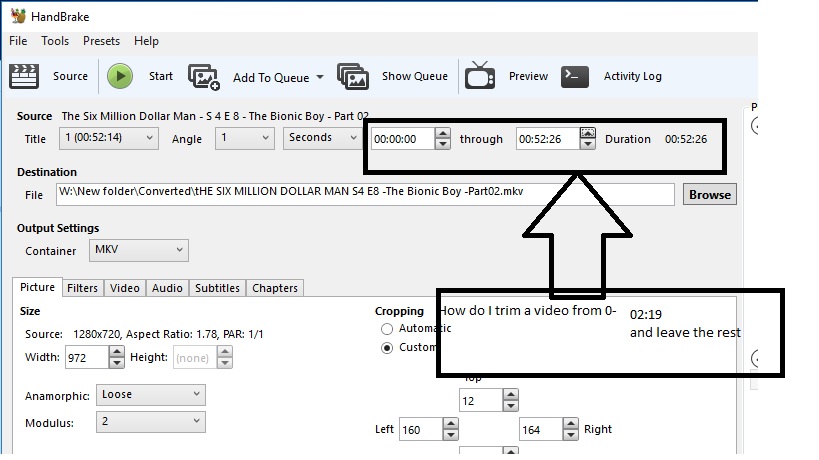Switch to the Chapters tab
The width and height of the screenshot is (819, 460).
pos(275,288)
